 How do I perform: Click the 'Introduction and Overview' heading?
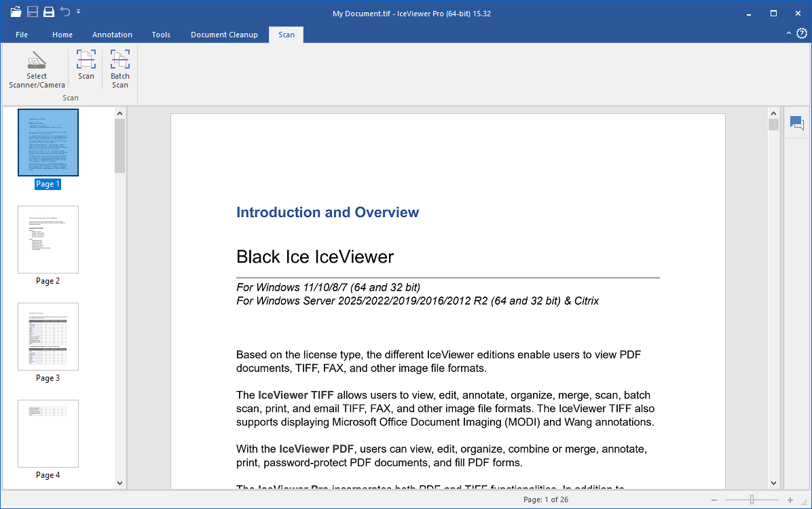click(327, 212)
